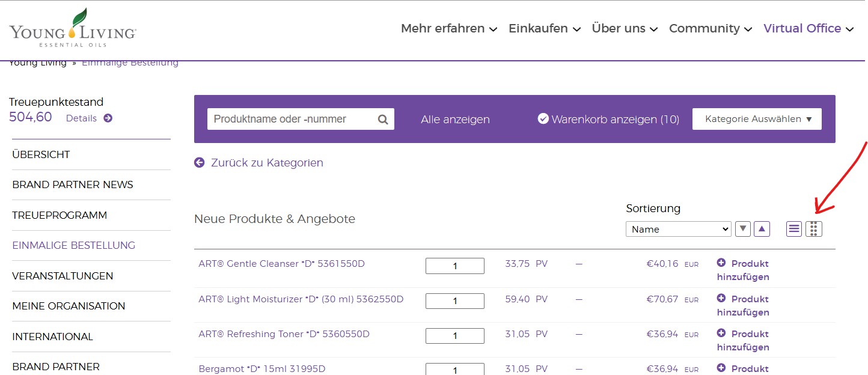This screenshot has height=375, width=868.
Task: Click Alle anzeigen link
Action: click(x=455, y=120)
